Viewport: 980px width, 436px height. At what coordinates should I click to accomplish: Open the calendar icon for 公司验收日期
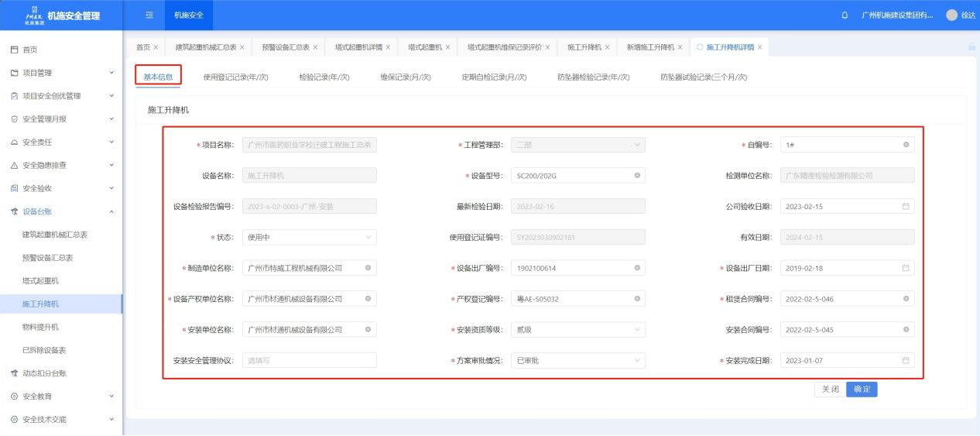point(906,207)
